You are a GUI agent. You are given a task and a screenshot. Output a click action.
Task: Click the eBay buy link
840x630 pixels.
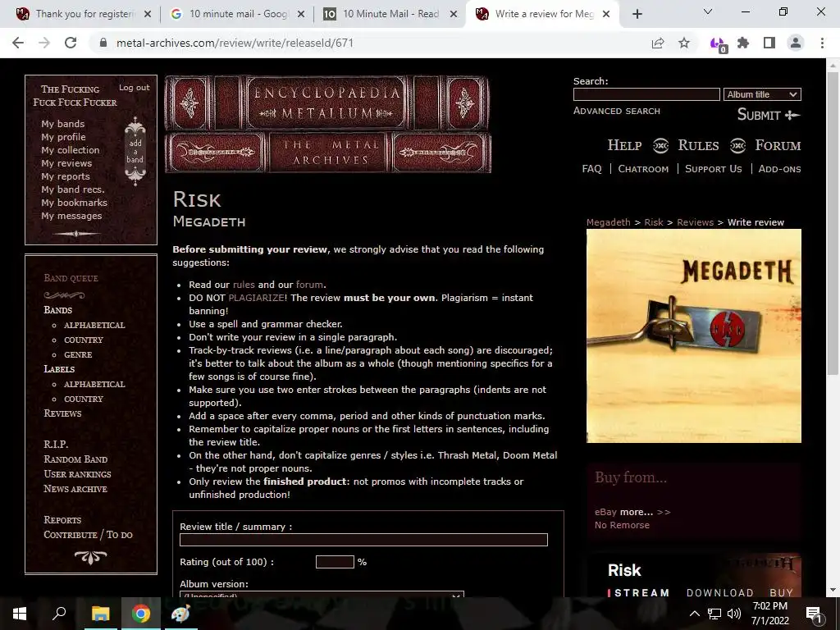[x=605, y=512]
